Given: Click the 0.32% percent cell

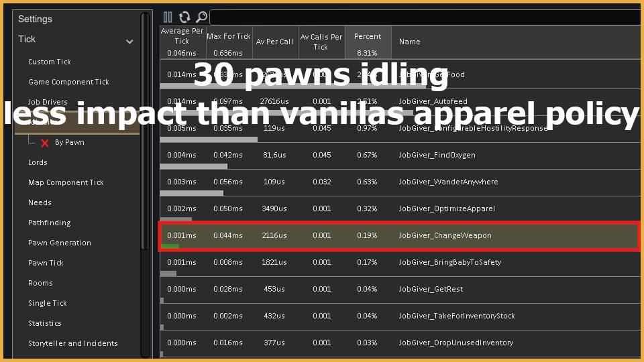Looking at the screenshot, I should 367,208.
